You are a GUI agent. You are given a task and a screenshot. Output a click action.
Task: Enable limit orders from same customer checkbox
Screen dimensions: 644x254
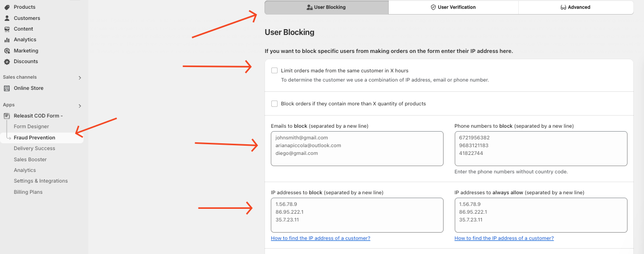(275, 70)
